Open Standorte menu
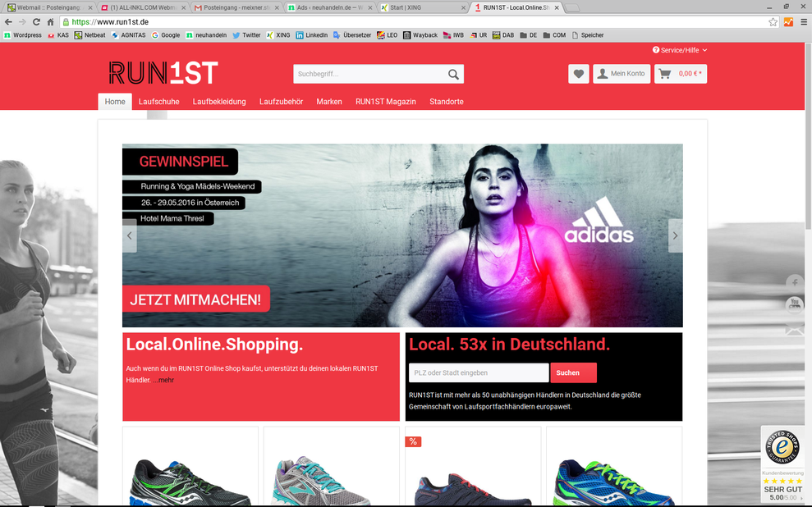The image size is (812, 507). (x=447, y=102)
